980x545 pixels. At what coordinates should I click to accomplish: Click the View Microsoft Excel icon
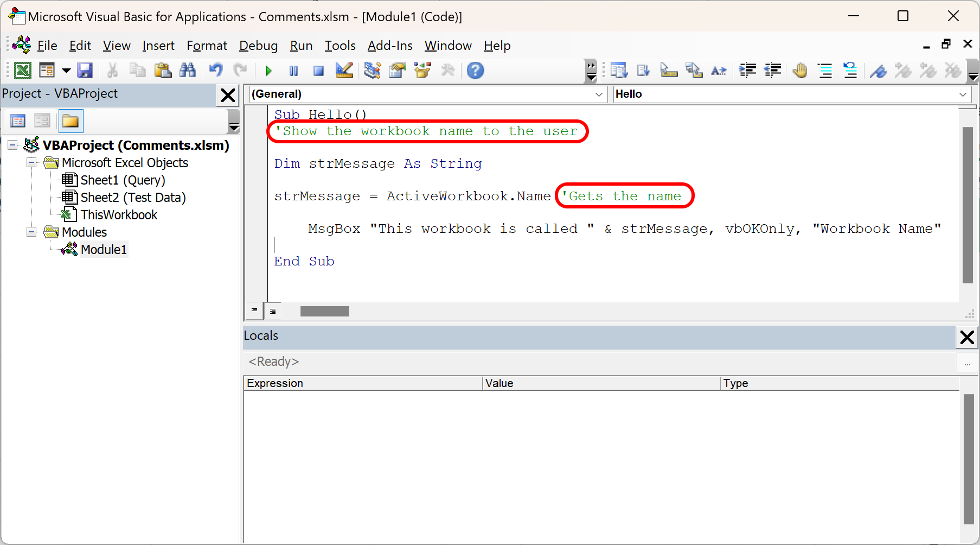(x=22, y=71)
